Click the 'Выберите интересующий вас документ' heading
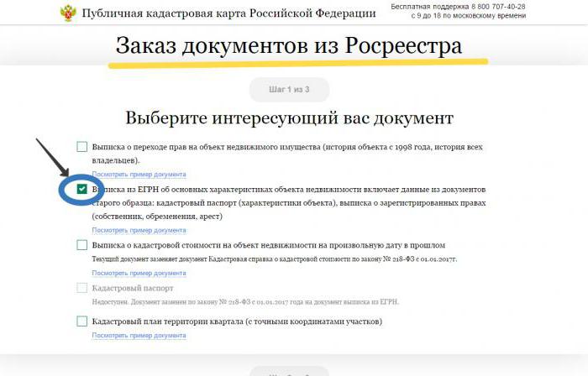588x376 pixels. [x=289, y=118]
